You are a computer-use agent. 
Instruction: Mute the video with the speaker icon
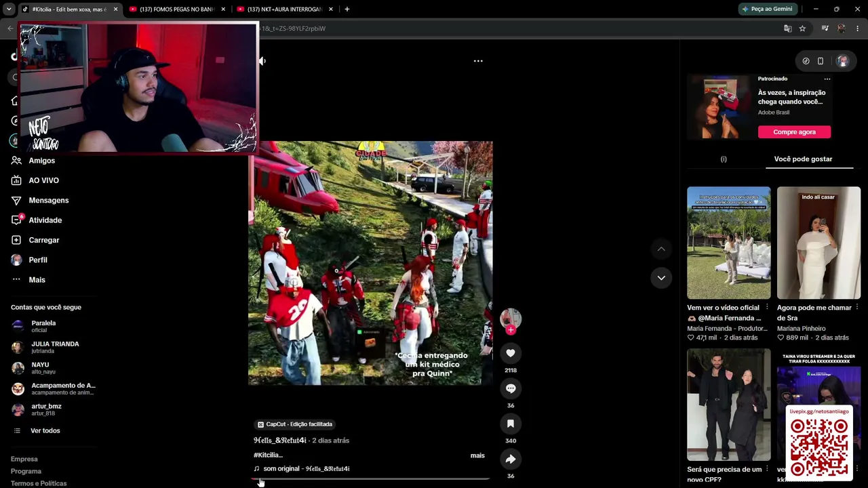pyautogui.click(x=262, y=61)
